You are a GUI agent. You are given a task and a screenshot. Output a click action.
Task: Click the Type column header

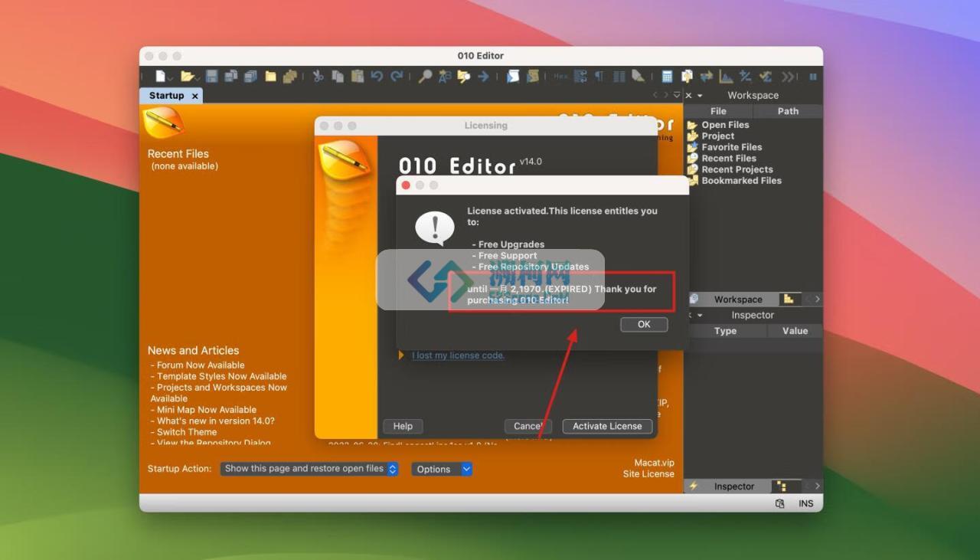click(725, 331)
